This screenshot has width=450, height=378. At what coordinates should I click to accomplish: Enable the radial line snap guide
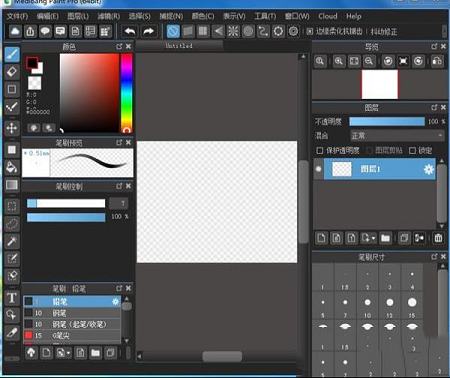tap(233, 32)
